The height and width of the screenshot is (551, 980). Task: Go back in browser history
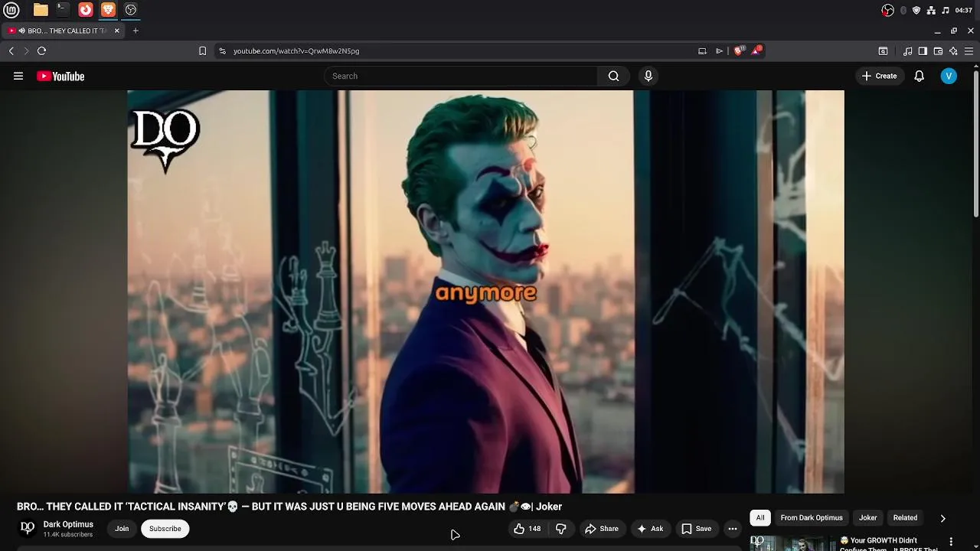[x=11, y=51]
